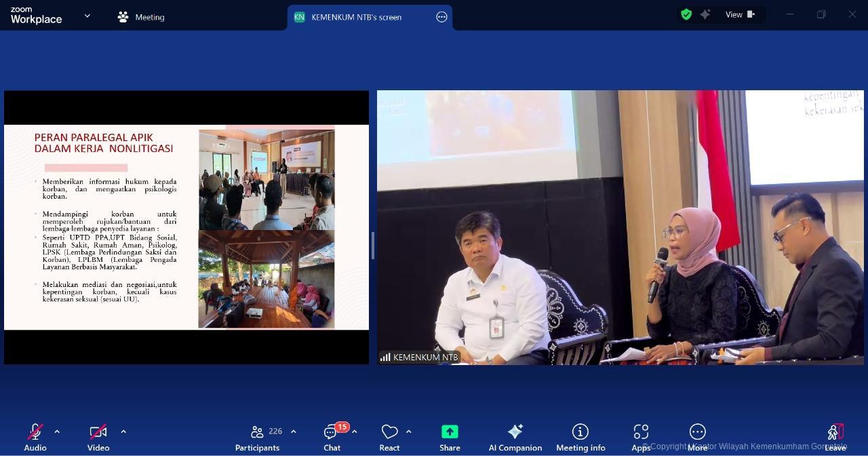Start the camera with Video button

coord(98,437)
